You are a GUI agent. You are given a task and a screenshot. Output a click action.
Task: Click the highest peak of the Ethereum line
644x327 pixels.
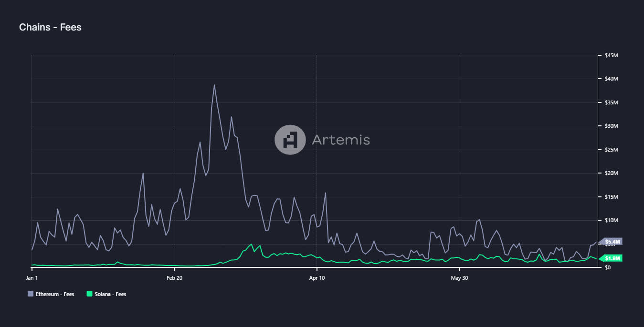point(215,85)
